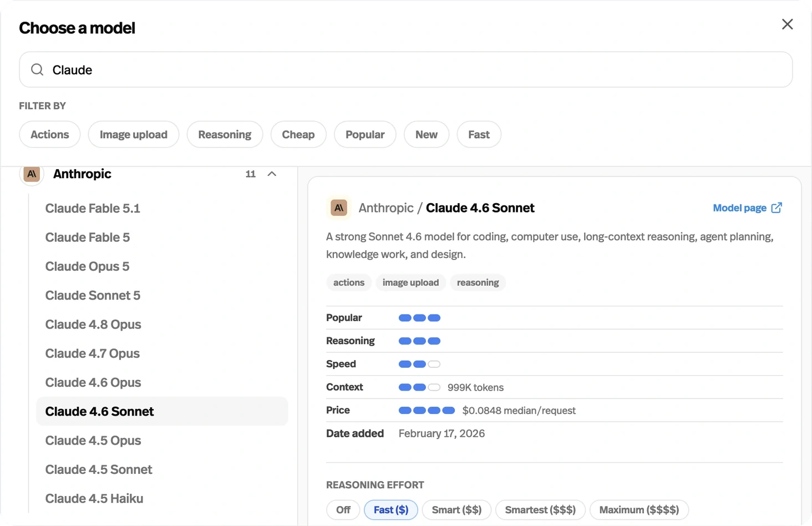Click the Context rating indicator dots

pos(419,387)
